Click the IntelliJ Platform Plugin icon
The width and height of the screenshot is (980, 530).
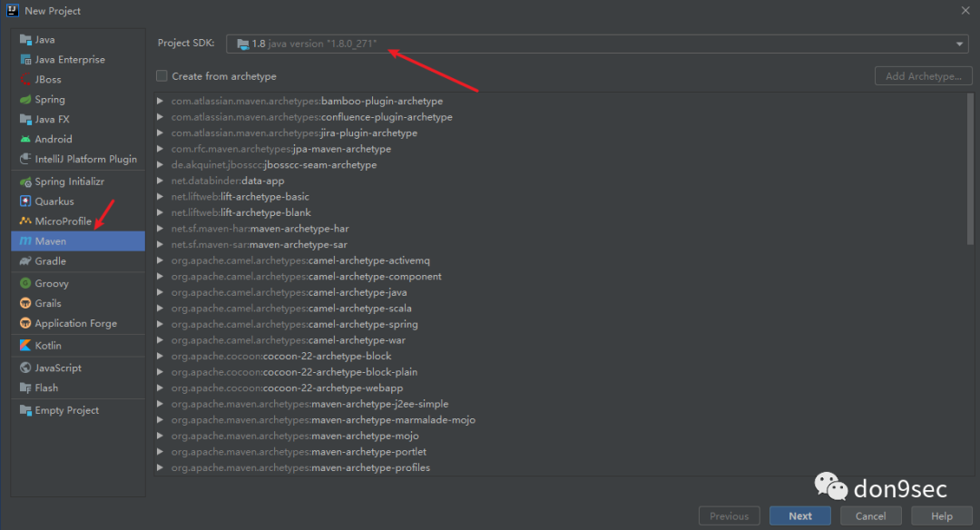25,159
